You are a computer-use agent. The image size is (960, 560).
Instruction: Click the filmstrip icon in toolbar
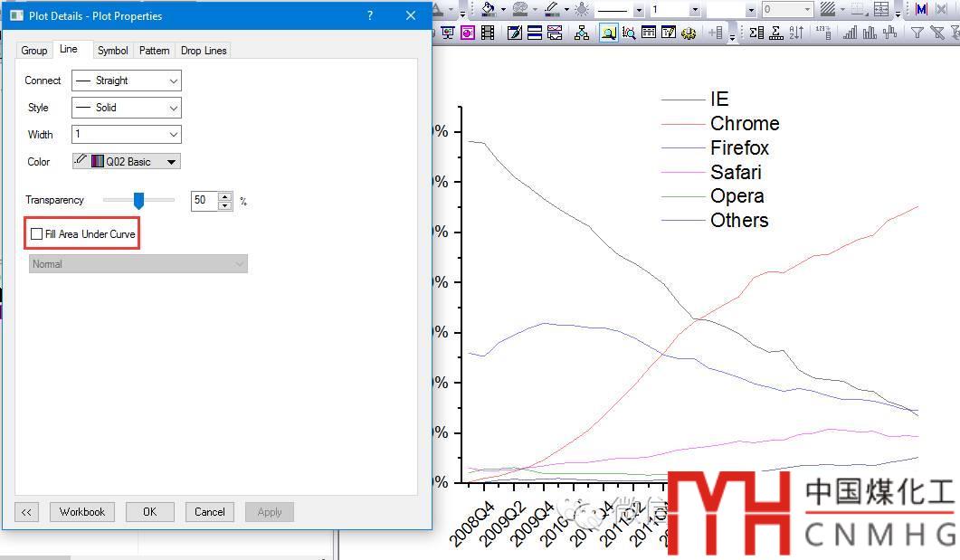click(488, 33)
